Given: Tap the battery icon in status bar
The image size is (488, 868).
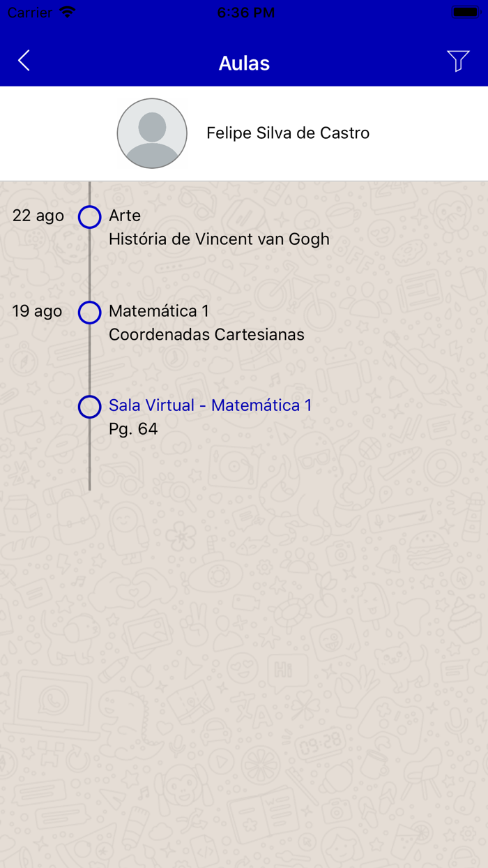Looking at the screenshot, I should [464, 12].
